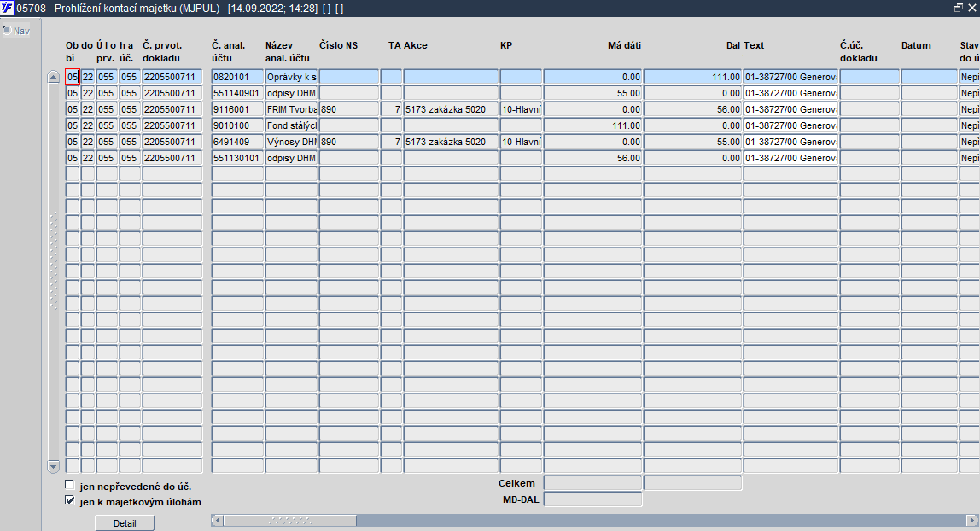Screen dimensions: 980x531
Task: Click the Má dáti value 56.00 cell
Action: (592, 158)
